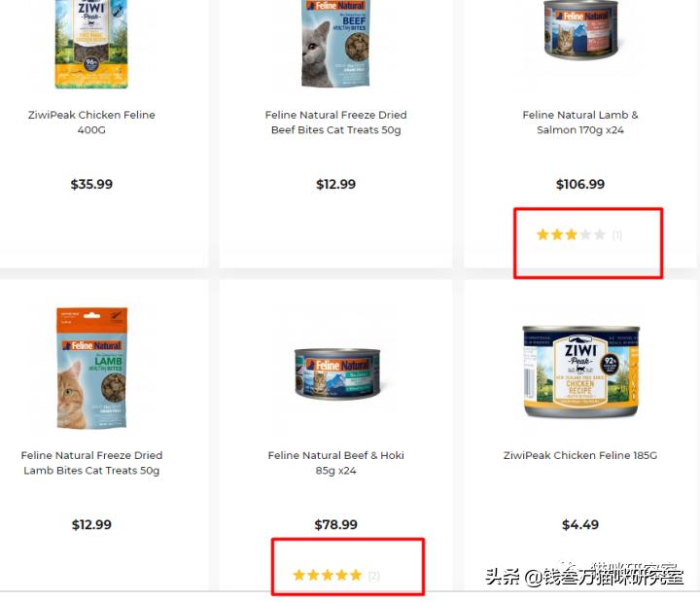Click the $4.49 price of ZiwiPeak Chicken 185G
Screen dimensions: 700x602
[x=580, y=524]
